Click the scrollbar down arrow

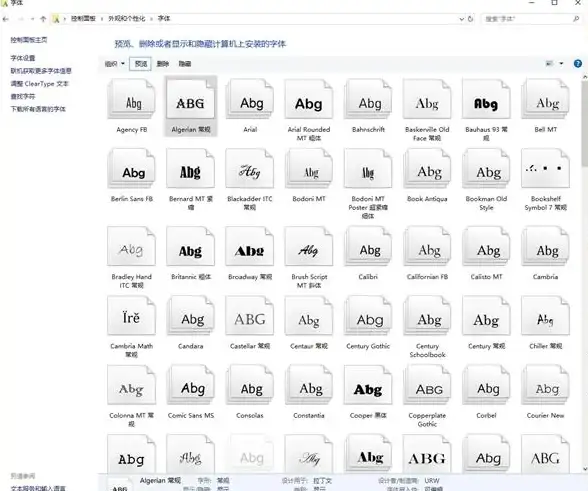[x=585, y=468]
